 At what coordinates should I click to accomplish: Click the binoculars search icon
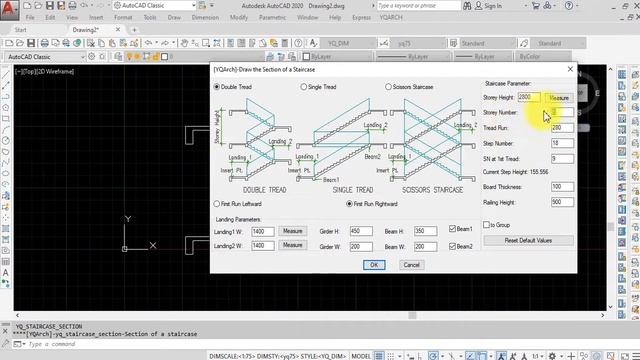(467, 6)
